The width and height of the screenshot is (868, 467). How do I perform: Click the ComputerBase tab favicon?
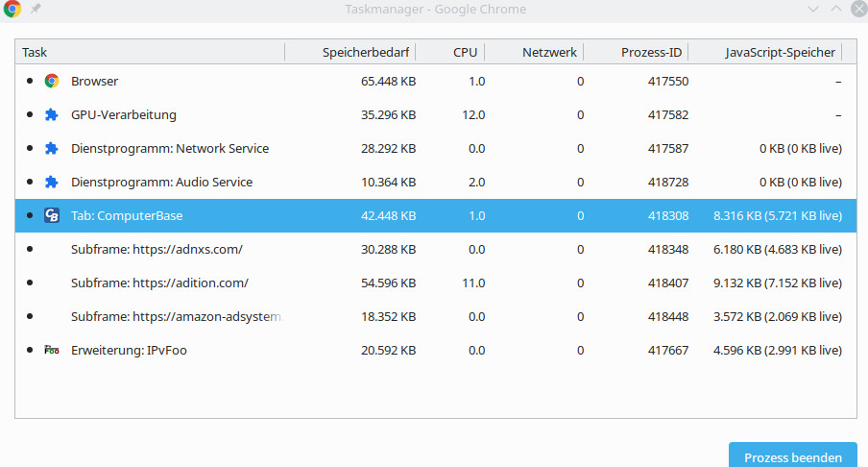52,215
